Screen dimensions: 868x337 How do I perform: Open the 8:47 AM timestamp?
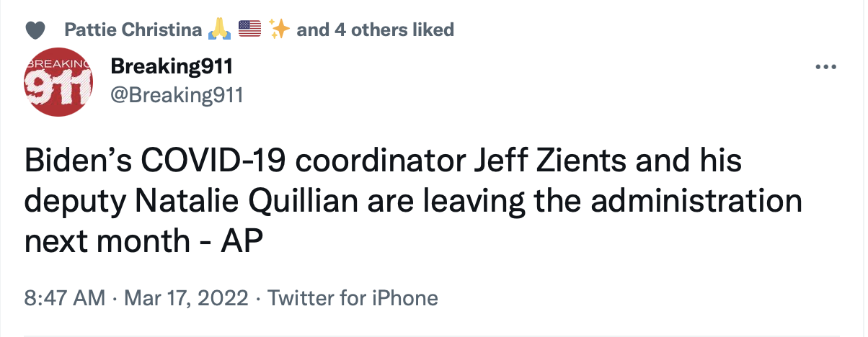65,298
